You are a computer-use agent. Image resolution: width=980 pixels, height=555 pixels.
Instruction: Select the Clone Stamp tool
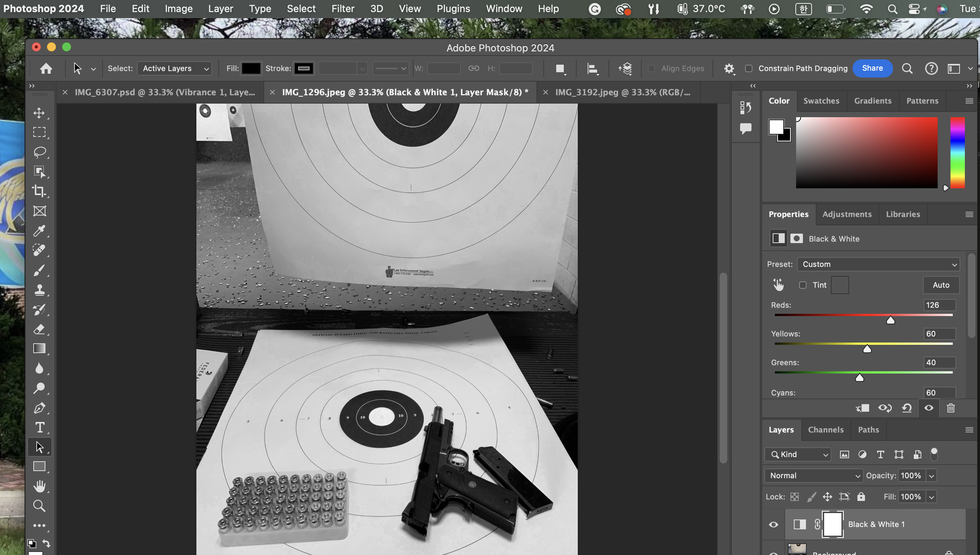[x=39, y=290]
